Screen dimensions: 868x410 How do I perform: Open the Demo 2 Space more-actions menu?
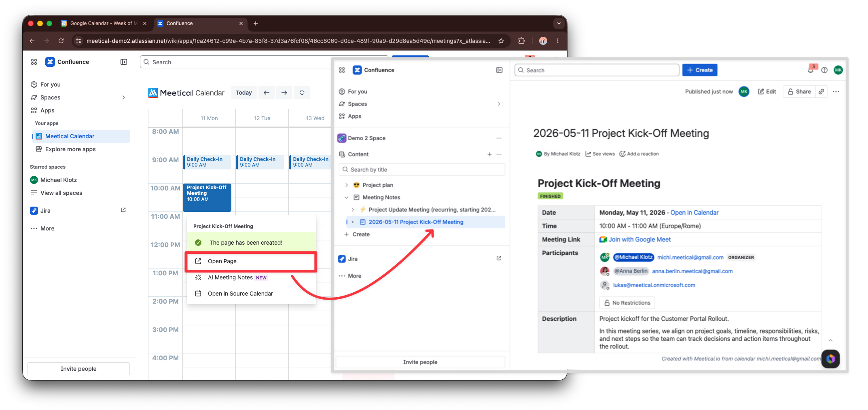pyautogui.click(x=499, y=138)
